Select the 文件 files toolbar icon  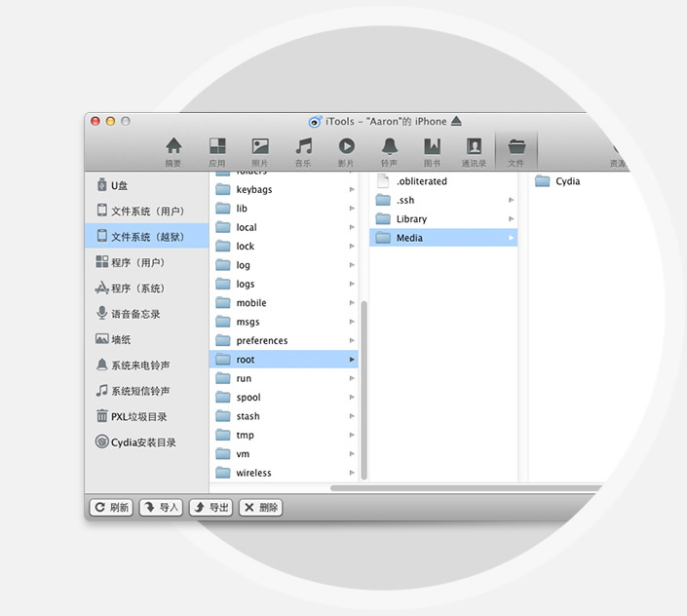tap(516, 152)
